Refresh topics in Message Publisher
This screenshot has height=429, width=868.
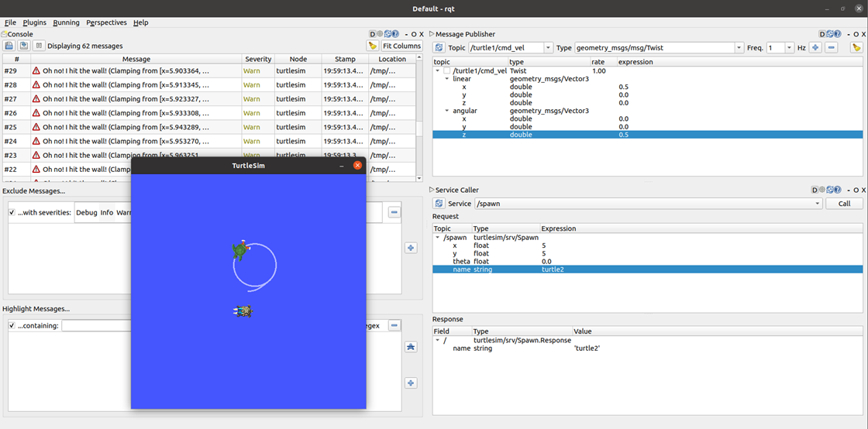[x=439, y=48]
